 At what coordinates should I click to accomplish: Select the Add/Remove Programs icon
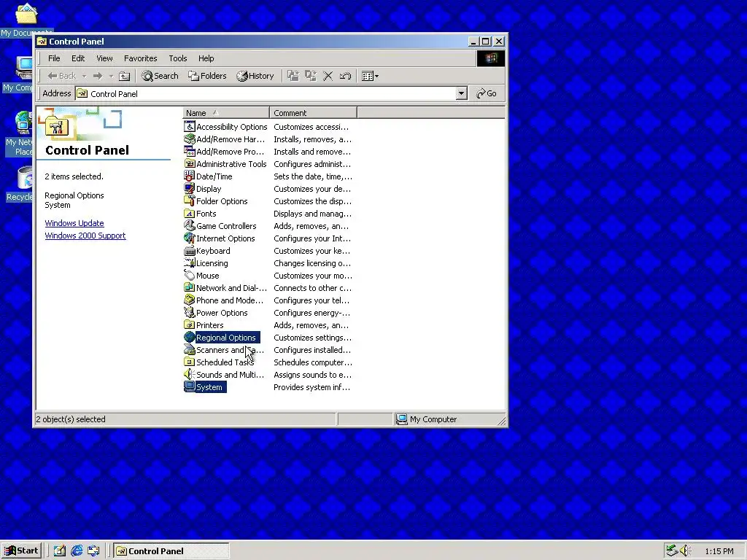coord(189,151)
